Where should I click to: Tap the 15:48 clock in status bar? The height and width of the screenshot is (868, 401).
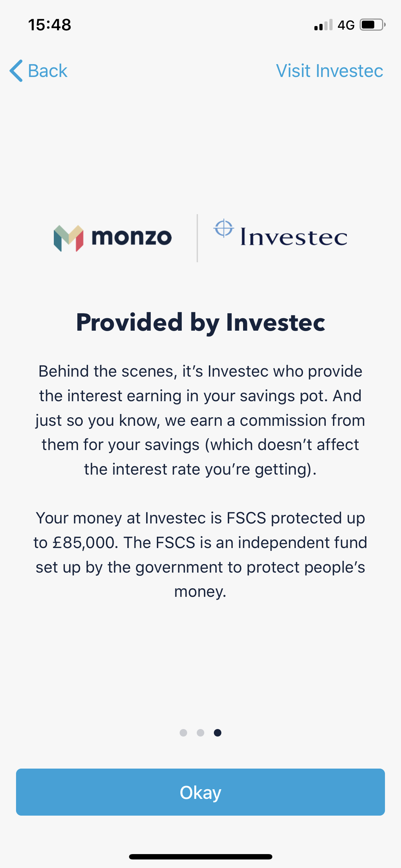pyautogui.click(x=50, y=25)
